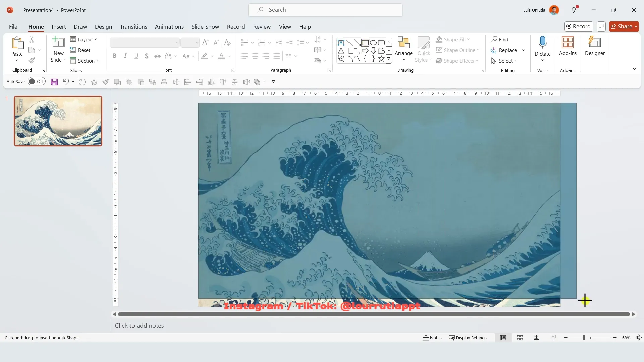Screen dimensions: 644x362
Task: Click the Format Painter brush in Clipboard group
Action: click(32, 61)
